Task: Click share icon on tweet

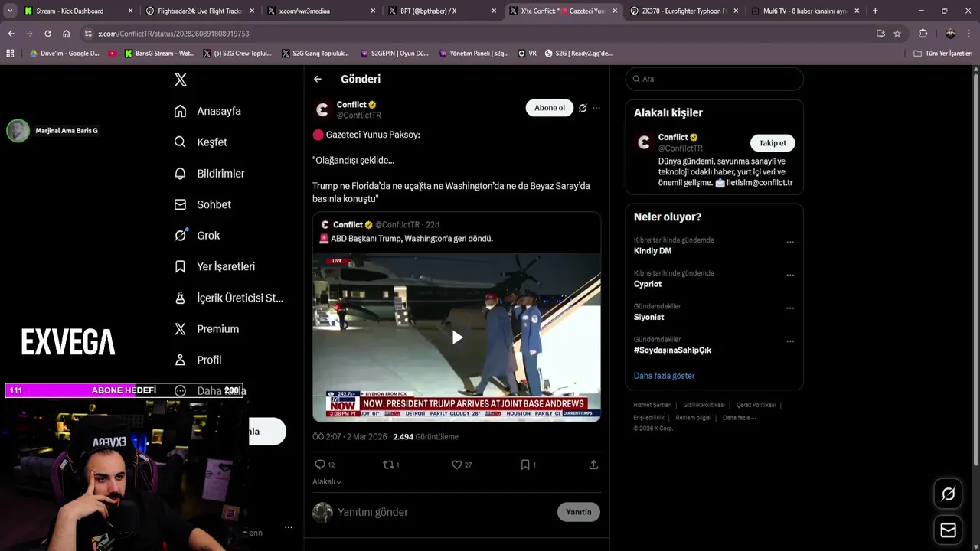Action: click(x=593, y=465)
